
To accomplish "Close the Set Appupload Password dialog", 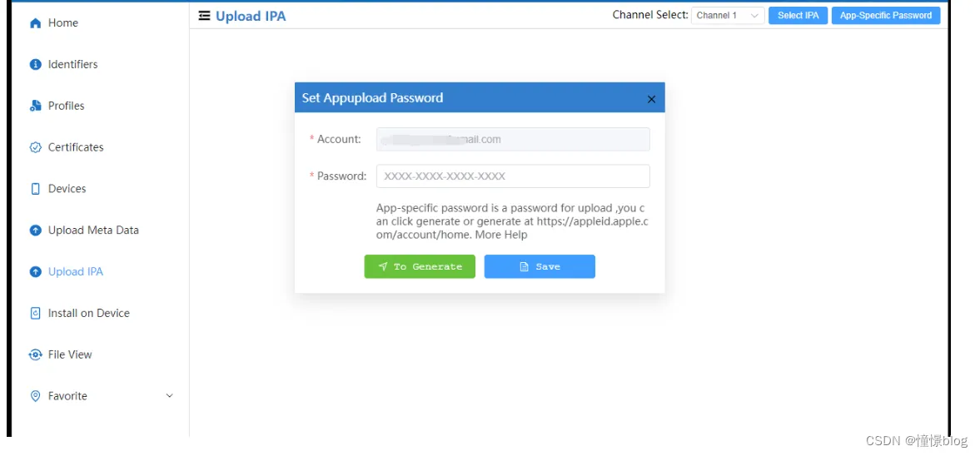I will (651, 99).
